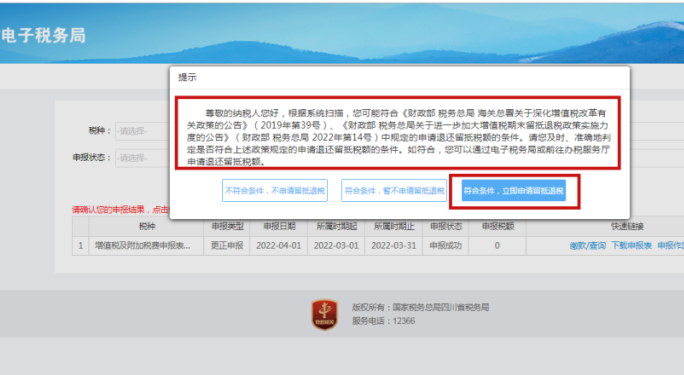
Task: Click the 所属时期止 column header
Action: pos(394,226)
